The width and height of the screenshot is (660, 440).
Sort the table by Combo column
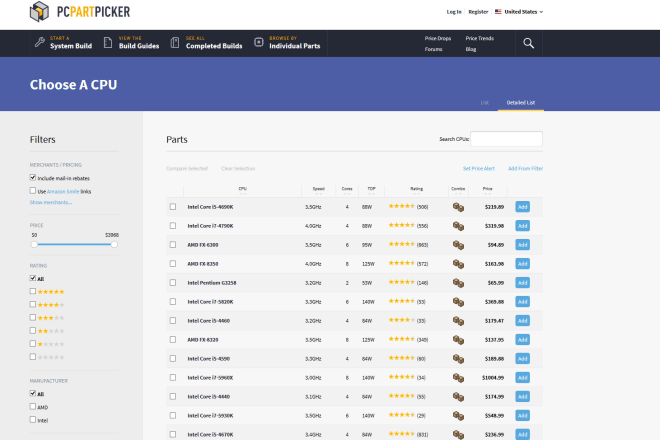(458, 190)
